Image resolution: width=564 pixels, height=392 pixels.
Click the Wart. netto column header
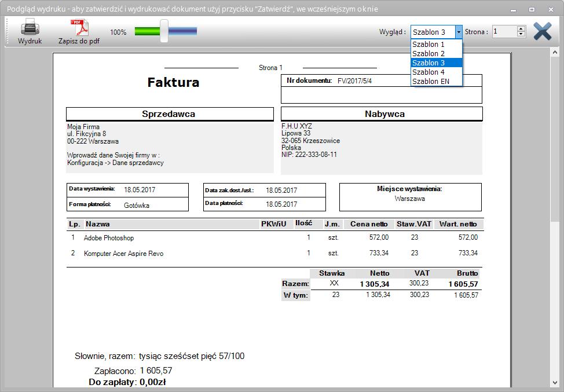(x=458, y=224)
